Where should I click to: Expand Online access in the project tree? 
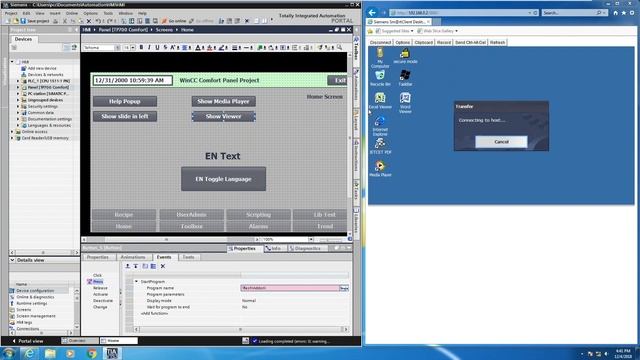click(12, 132)
